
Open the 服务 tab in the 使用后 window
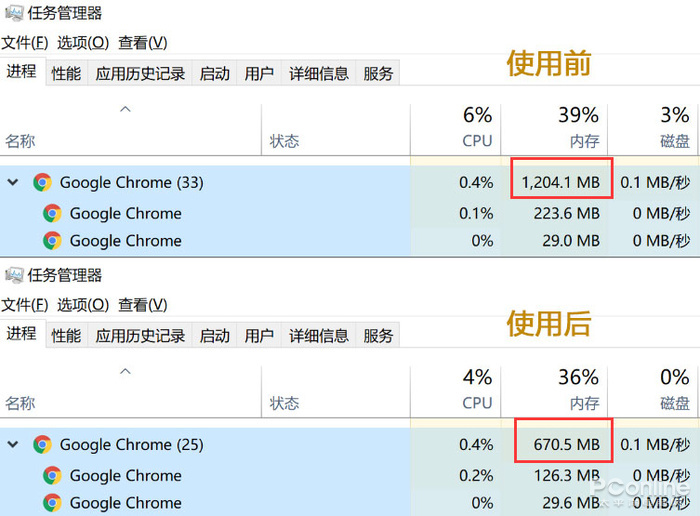pyautogui.click(x=378, y=336)
